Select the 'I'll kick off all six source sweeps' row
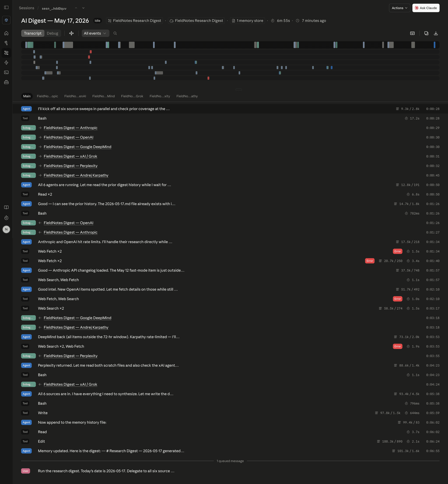The image size is (448, 484). pyautogui.click(x=230, y=109)
